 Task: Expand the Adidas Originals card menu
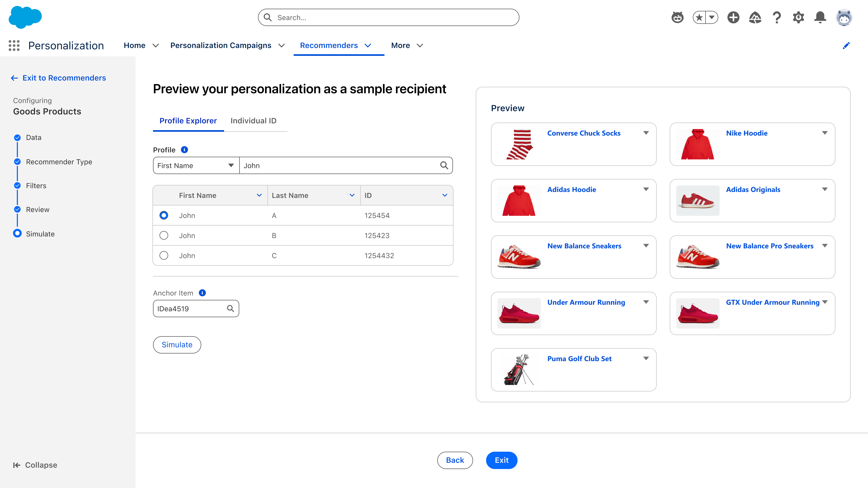click(x=825, y=189)
